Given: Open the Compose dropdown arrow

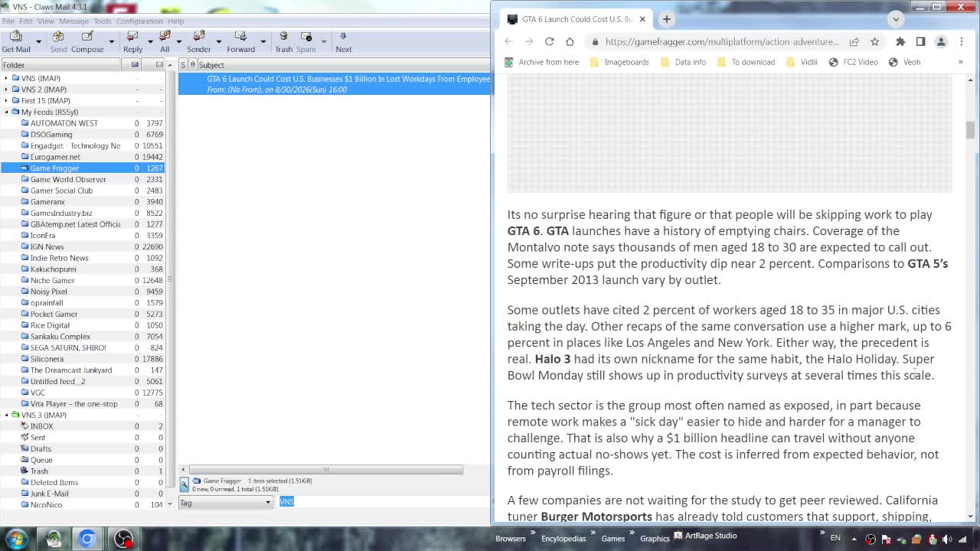Looking at the screenshot, I should 111,41.
